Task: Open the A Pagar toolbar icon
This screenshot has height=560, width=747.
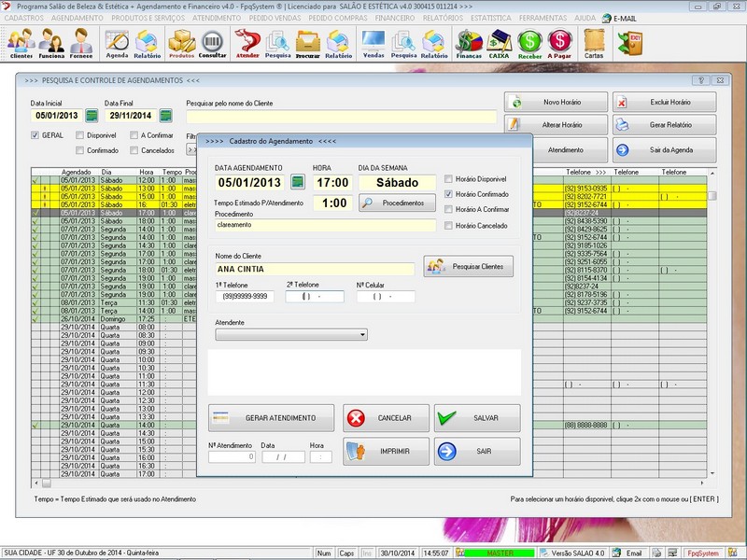Action: 559,42
